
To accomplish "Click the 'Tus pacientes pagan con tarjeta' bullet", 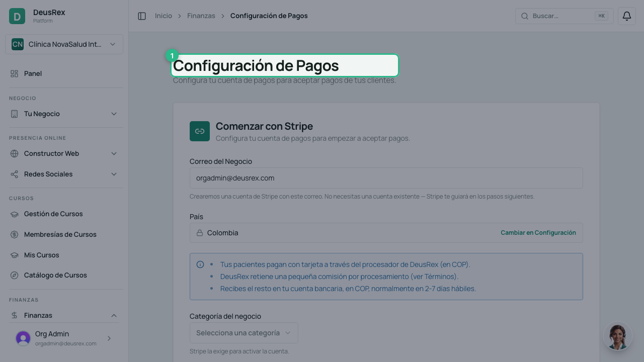I will [x=345, y=264].
